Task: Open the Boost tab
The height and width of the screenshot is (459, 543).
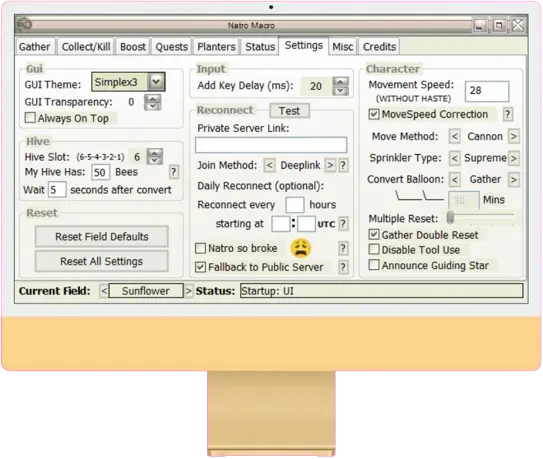Action: [133, 46]
